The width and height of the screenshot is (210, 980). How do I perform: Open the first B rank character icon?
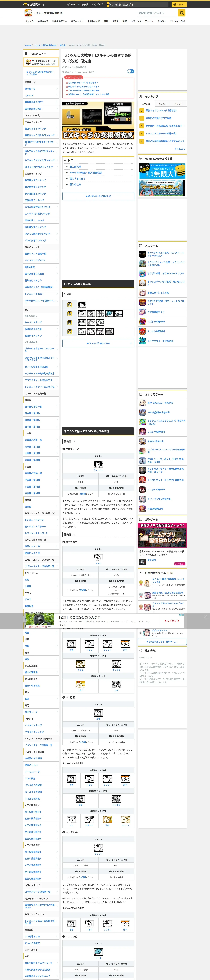coord(82,323)
